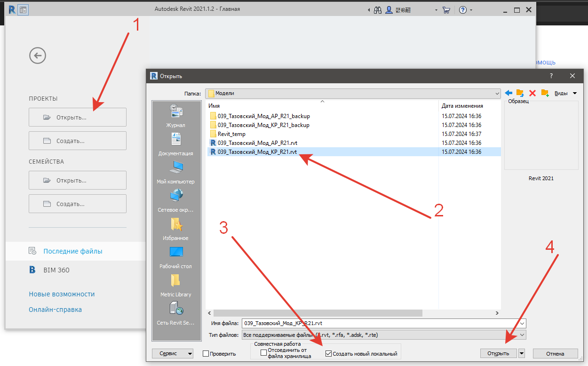Open the Autodesk App Store cart icon
This screenshot has width=588, height=366.
coord(446,9)
